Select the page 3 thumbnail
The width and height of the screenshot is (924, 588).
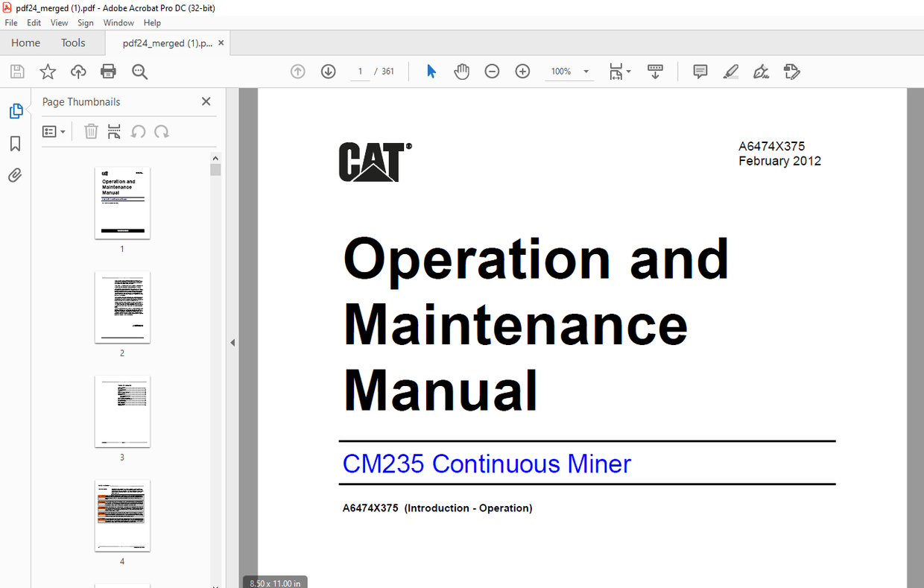(x=122, y=412)
